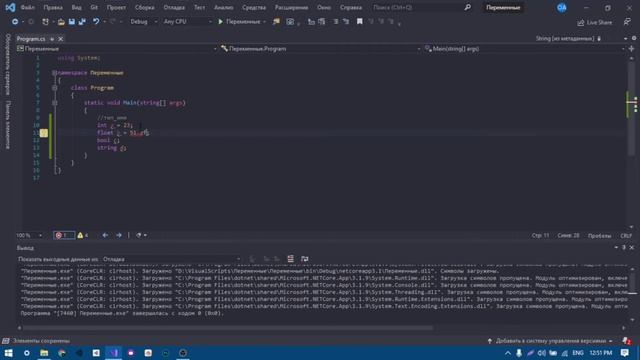Open the Файл menu
640x360 pixels.
pos(27,7)
